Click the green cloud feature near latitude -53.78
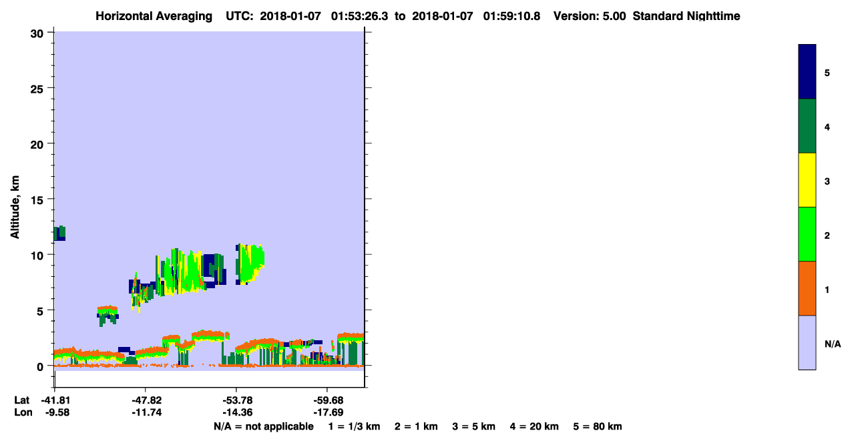This screenshot has width=868, height=445. tap(250, 264)
